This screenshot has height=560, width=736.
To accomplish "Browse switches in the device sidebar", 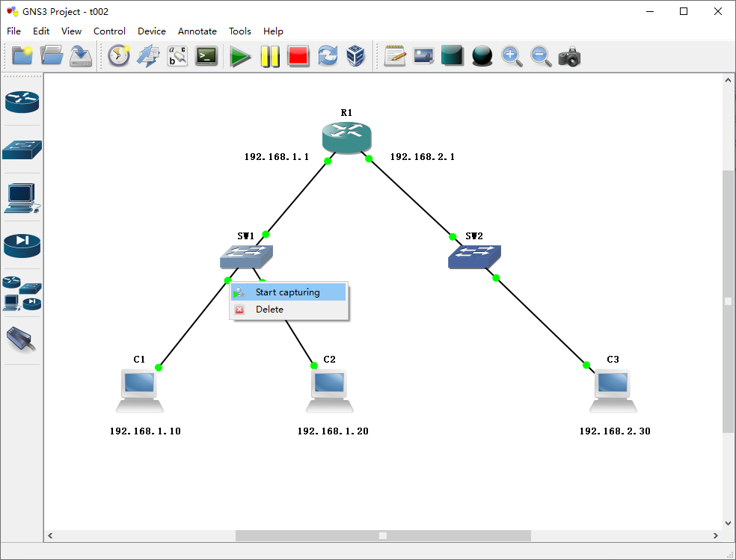I will 22,150.
